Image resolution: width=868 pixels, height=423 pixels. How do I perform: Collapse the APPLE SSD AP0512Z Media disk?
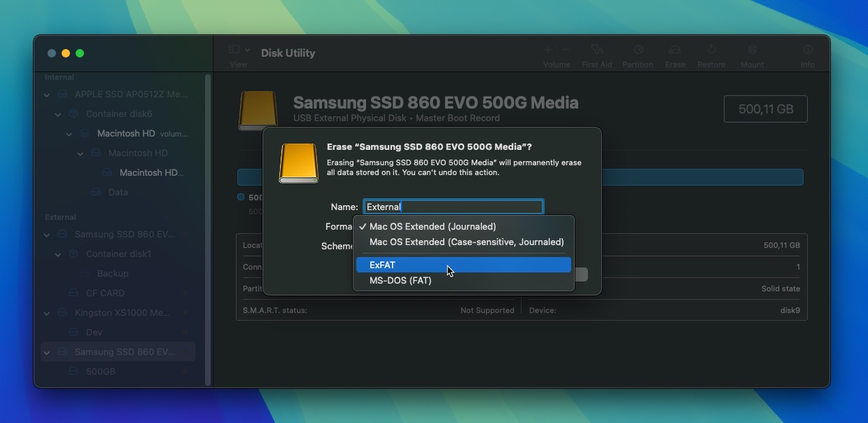47,95
